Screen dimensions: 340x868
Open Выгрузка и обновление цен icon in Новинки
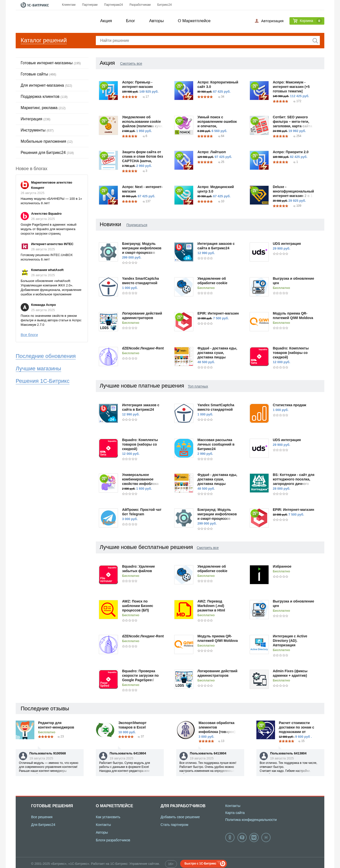point(259,287)
